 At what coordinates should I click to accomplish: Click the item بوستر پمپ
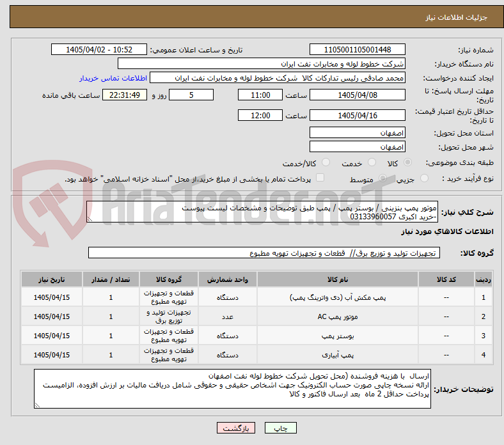(x=338, y=336)
